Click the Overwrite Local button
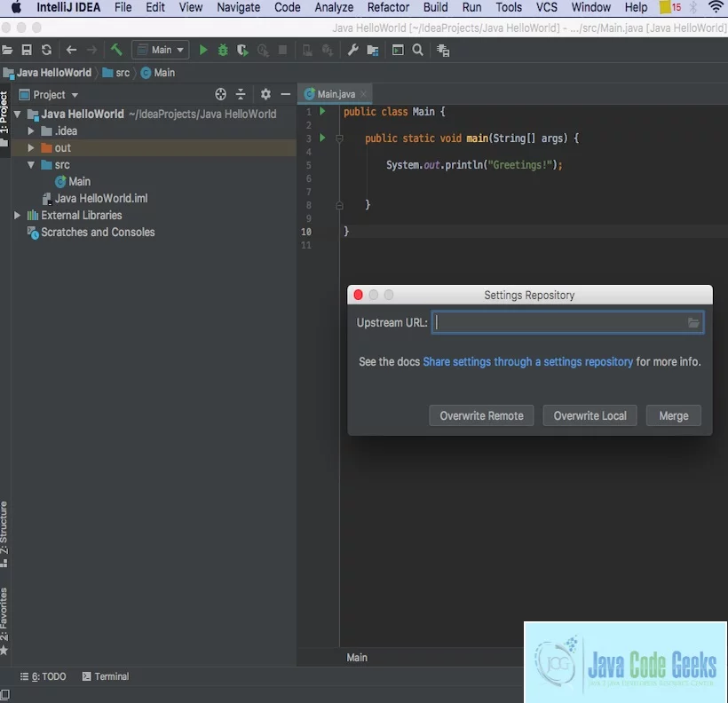The image size is (728, 703). (590, 415)
